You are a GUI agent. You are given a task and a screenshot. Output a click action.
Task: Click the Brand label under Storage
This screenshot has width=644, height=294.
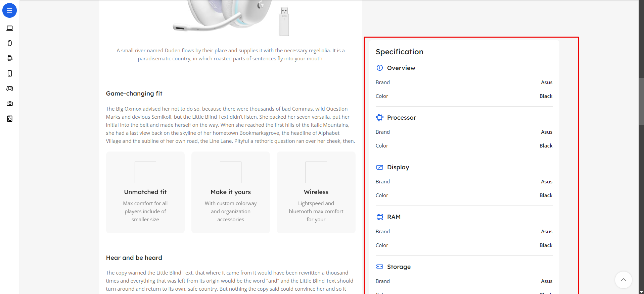coord(383,281)
